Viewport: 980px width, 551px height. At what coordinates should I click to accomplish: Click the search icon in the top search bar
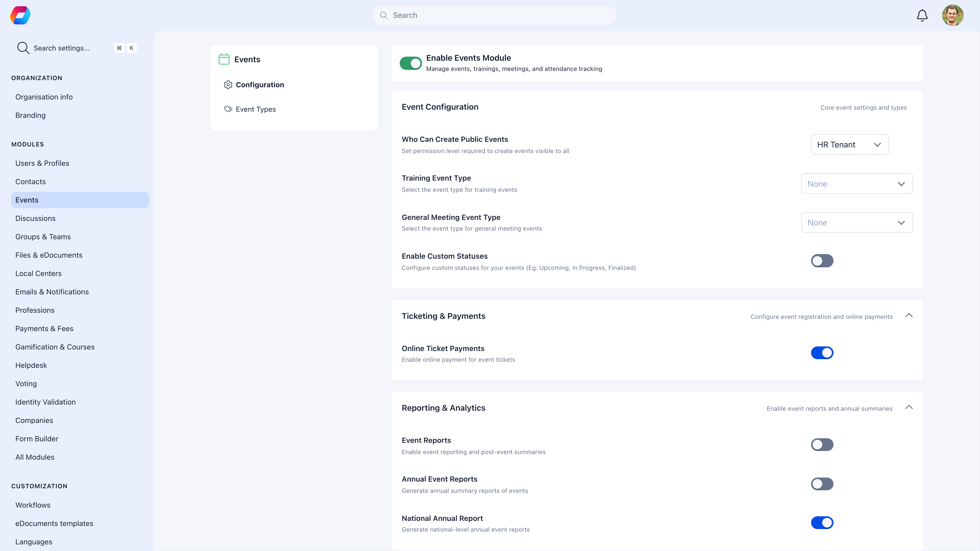pos(384,15)
